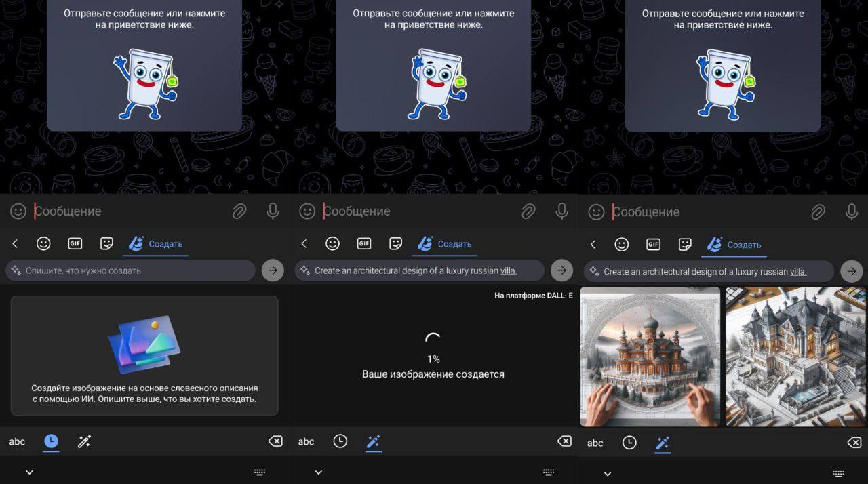Toggle the blue highlighted recent clock icon
Screen dimensions: 868x484
pos(51,441)
